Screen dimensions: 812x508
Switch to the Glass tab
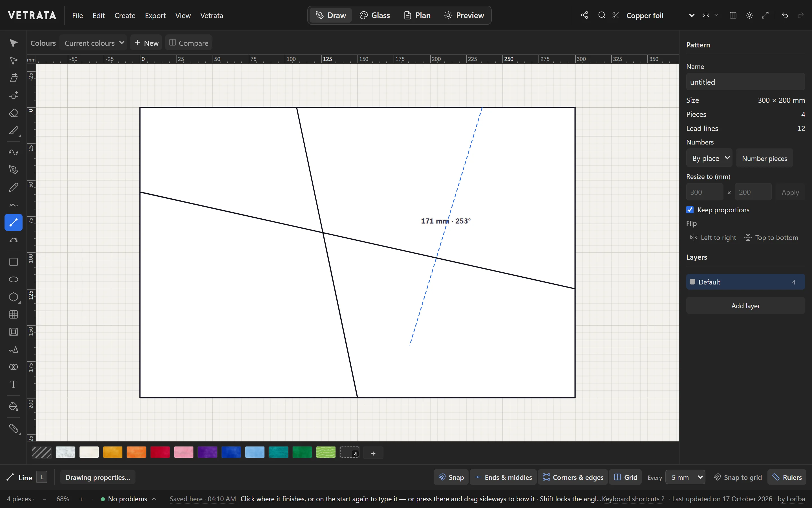[x=375, y=16]
